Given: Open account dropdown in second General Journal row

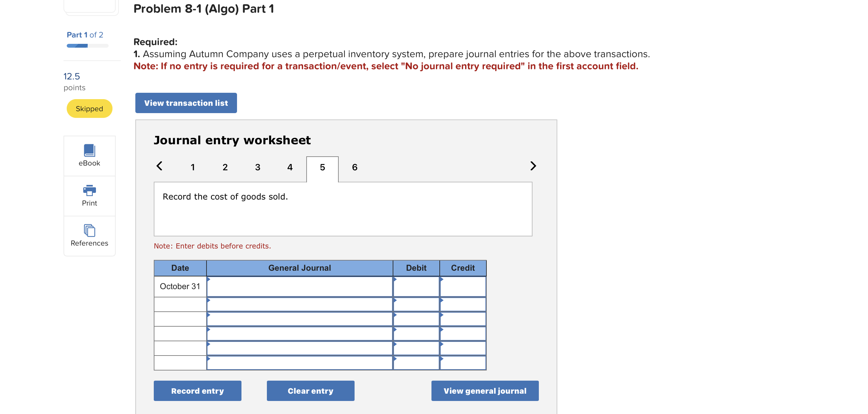Looking at the screenshot, I should coord(299,304).
